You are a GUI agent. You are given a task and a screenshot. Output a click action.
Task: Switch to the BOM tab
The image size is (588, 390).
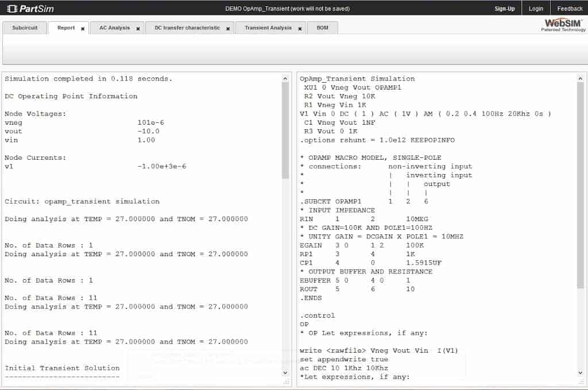(x=322, y=27)
